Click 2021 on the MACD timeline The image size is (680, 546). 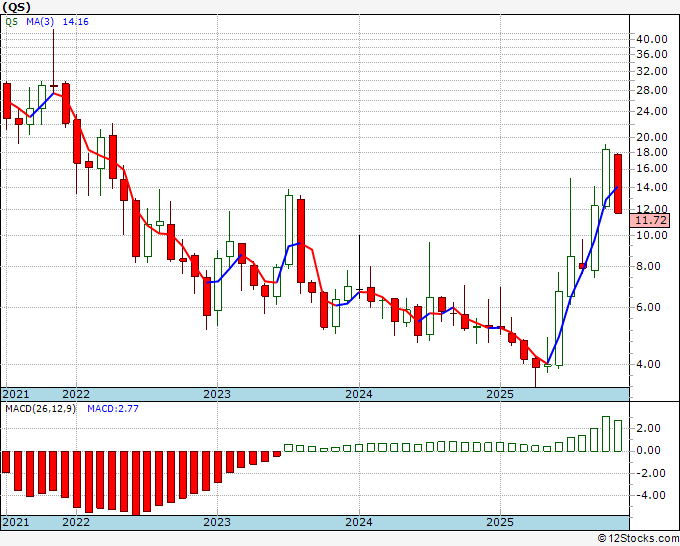click(16, 522)
